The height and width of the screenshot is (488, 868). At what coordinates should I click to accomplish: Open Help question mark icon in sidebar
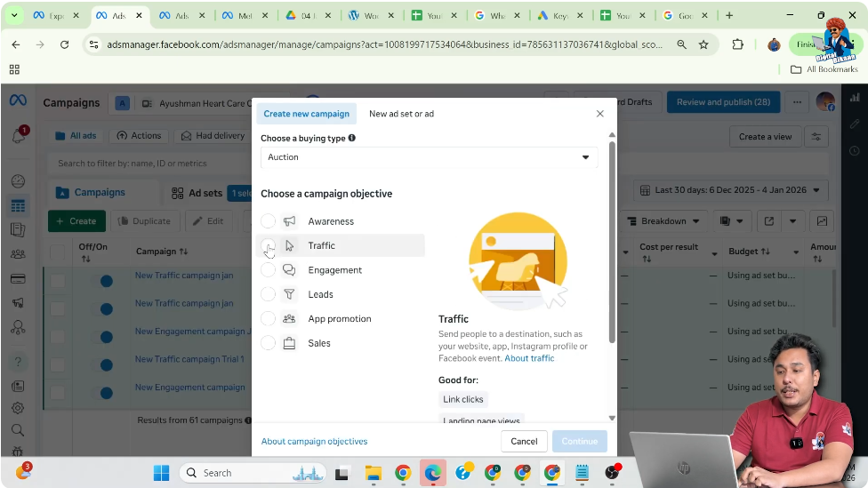(18, 362)
